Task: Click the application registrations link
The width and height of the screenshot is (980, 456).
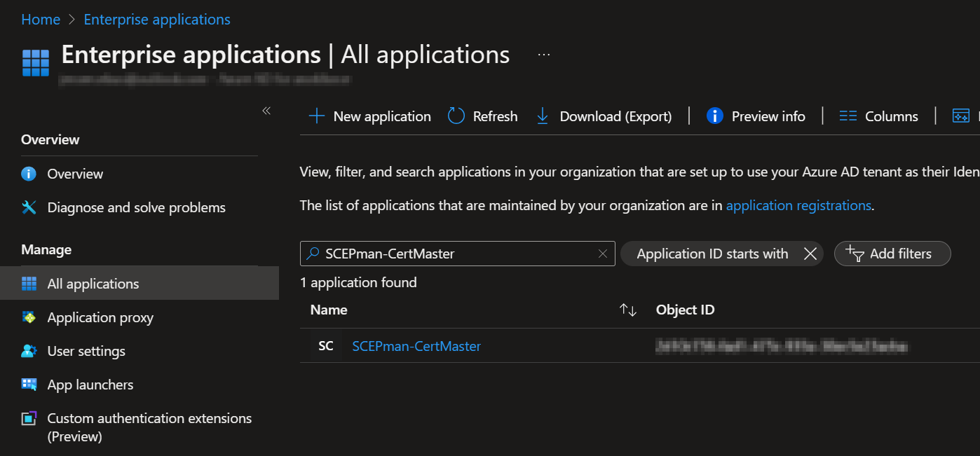Action: click(x=798, y=205)
